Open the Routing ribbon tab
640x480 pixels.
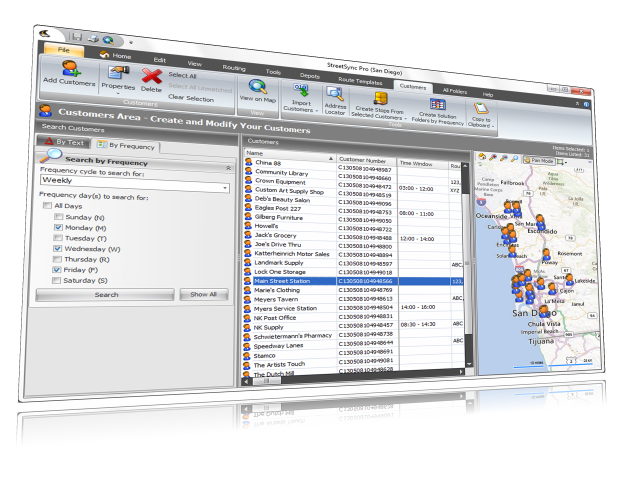[x=234, y=68]
